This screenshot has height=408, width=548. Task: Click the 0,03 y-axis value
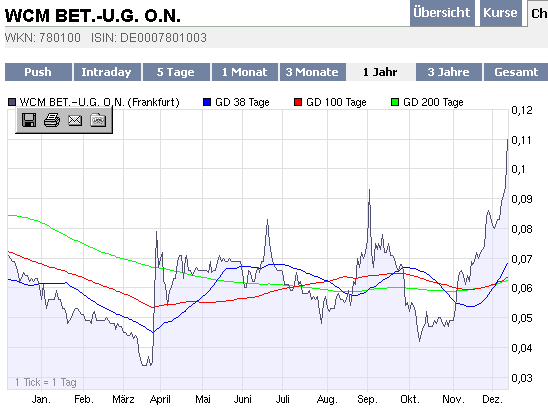pos(521,378)
